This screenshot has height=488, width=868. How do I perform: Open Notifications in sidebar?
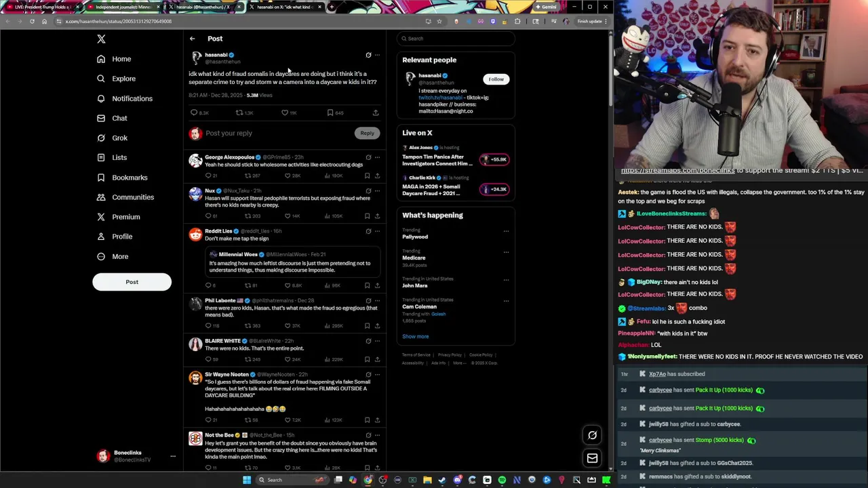tap(125, 98)
